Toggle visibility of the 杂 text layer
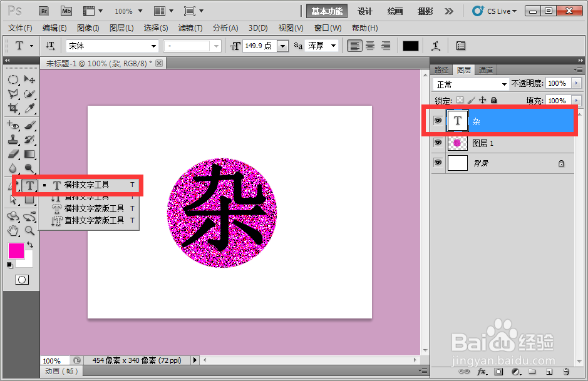The height and width of the screenshot is (381, 588). pyautogui.click(x=437, y=121)
